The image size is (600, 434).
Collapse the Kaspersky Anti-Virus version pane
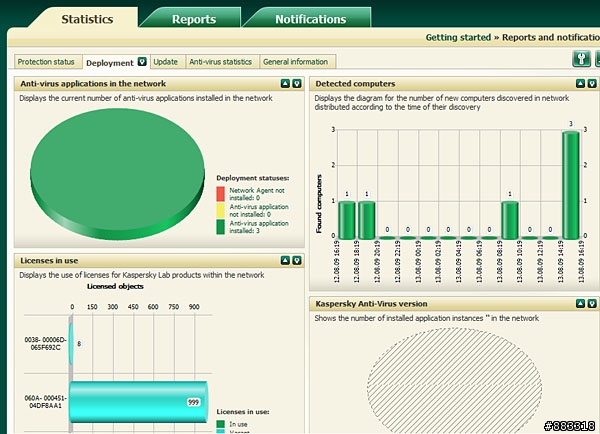(x=580, y=303)
